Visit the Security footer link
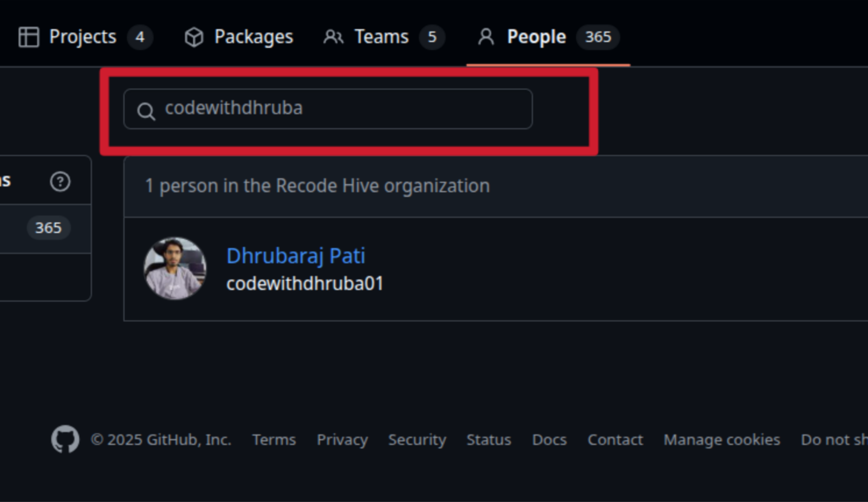The height and width of the screenshot is (502, 868). point(417,440)
